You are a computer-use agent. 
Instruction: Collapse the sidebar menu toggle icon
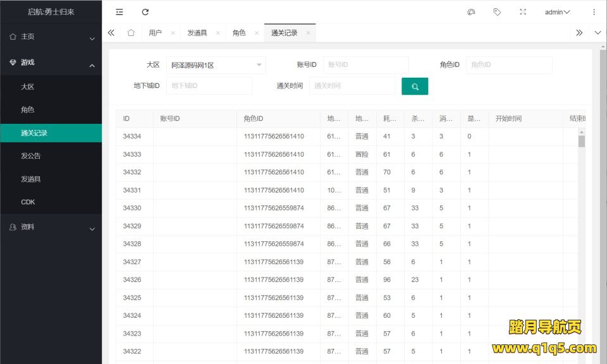coord(120,12)
